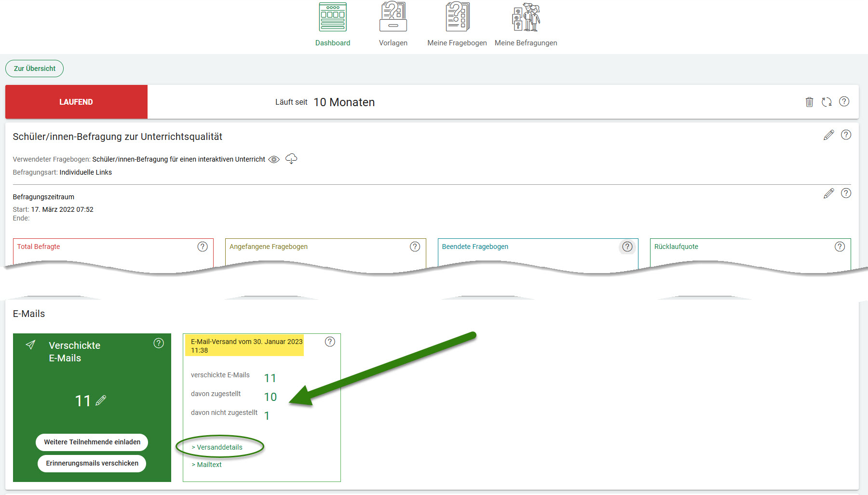The width and height of the screenshot is (868, 495).
Task: Preview the questionnaire with the eye icon
Action: tap(274, 159)
